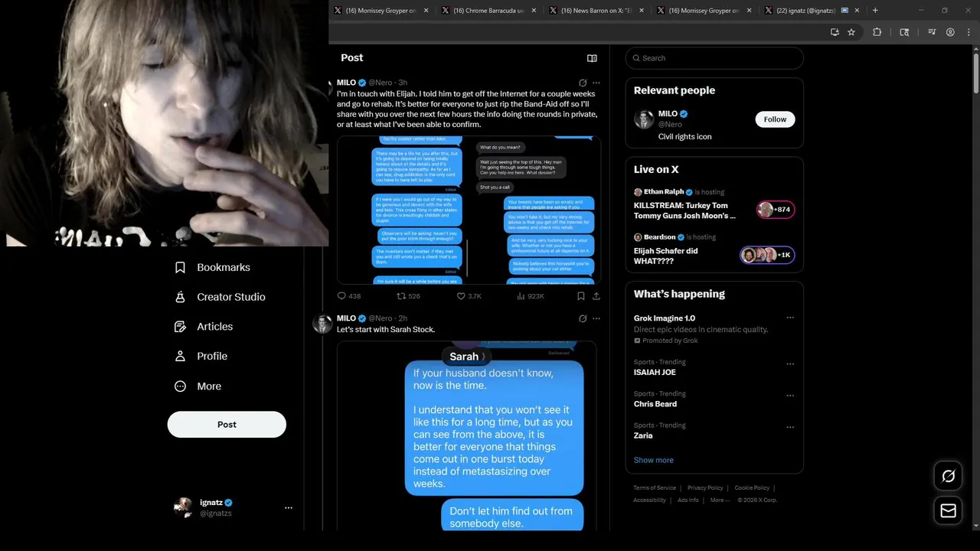
Task: Open the text message screenshots in 3h post
Action: tap(469, 210)
